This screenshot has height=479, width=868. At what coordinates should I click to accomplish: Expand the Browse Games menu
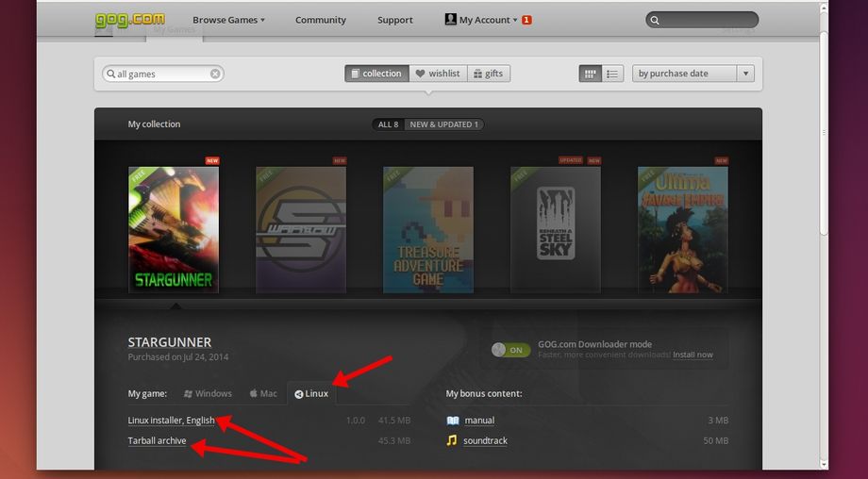click(x=228, y=20)
